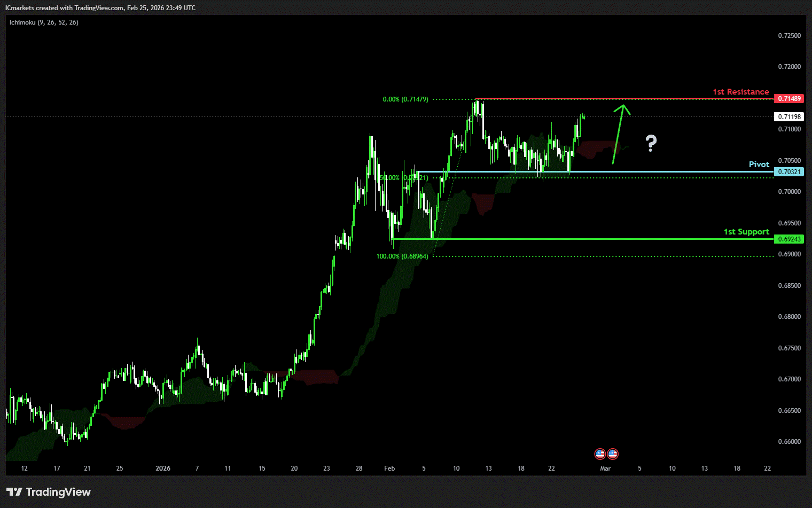Image resolution: width=812 pixels, height=508 pixels.
Task: Click the Mar label on the date axis
Action: tap(605, 468)
